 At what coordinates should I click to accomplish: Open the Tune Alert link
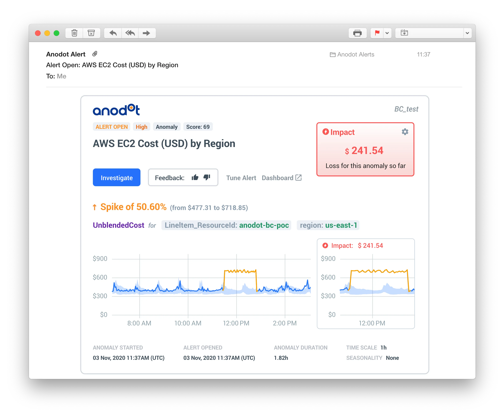(x=241, y=178)
